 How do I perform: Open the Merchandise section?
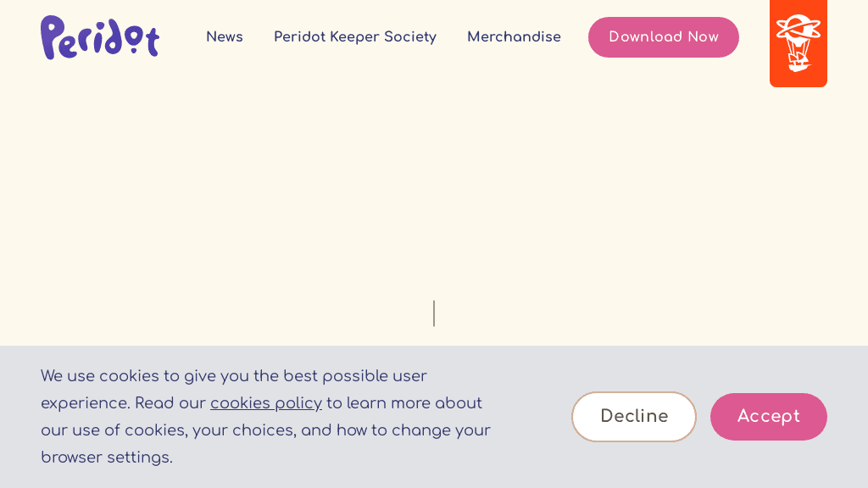click(514, 37)
